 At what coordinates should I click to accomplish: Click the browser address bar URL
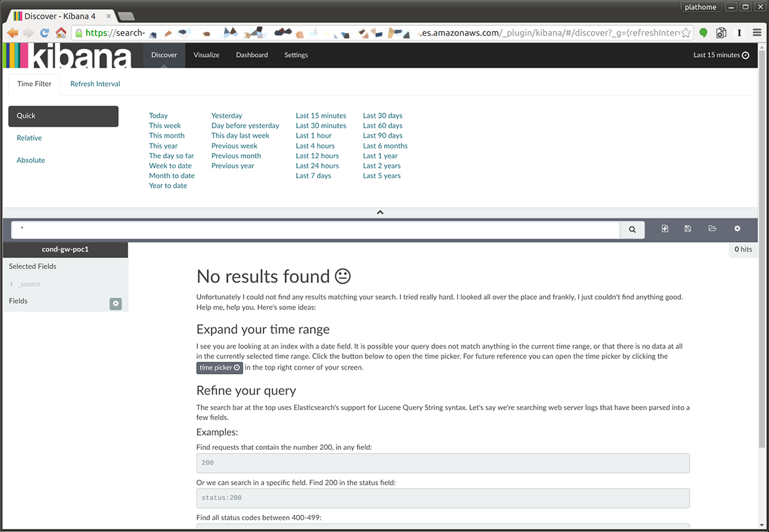382,33
